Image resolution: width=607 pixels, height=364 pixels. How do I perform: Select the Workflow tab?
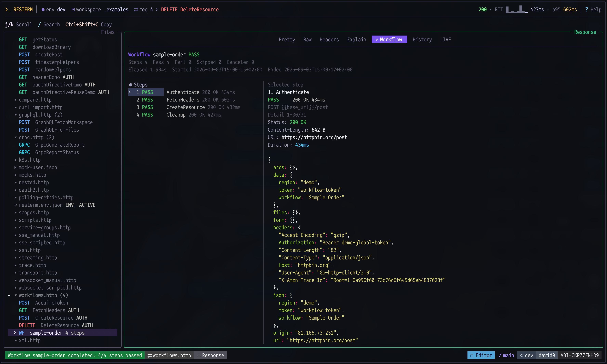[389, 39]
